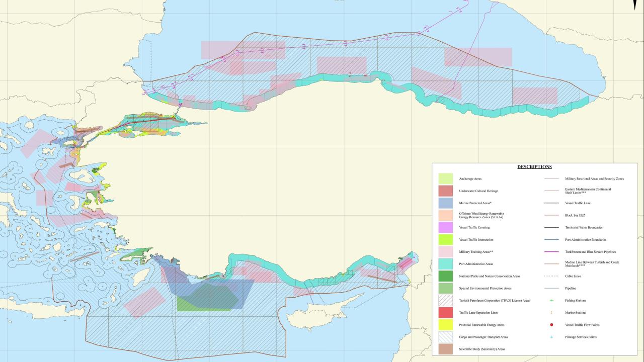The height and width of the screenshot is (362, 644).
Task: Click the magenta Vessel Traffic Crossing swatch
Action: pyautogui.click(x=446, y=228)
